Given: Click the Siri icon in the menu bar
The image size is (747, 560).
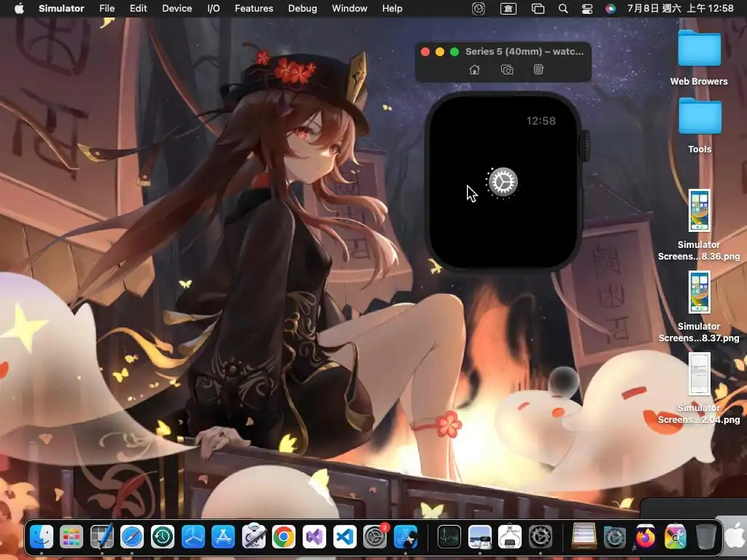Looking at the screenshot, I should coord(611,9).
